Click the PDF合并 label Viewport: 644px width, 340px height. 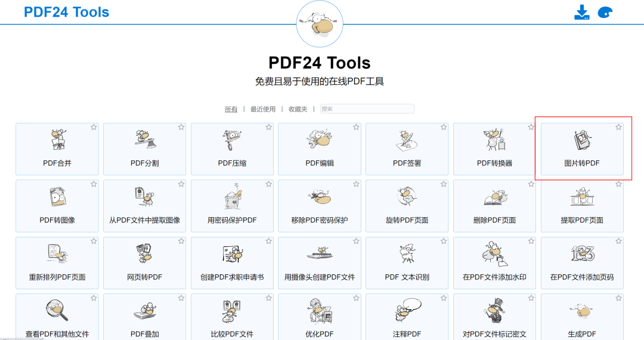point(57,163)
